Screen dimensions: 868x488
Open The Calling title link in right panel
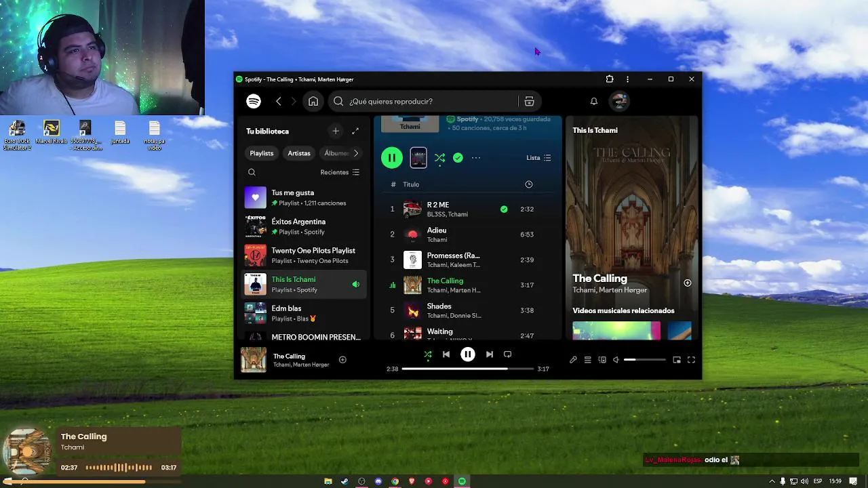(x=599, y=279)
